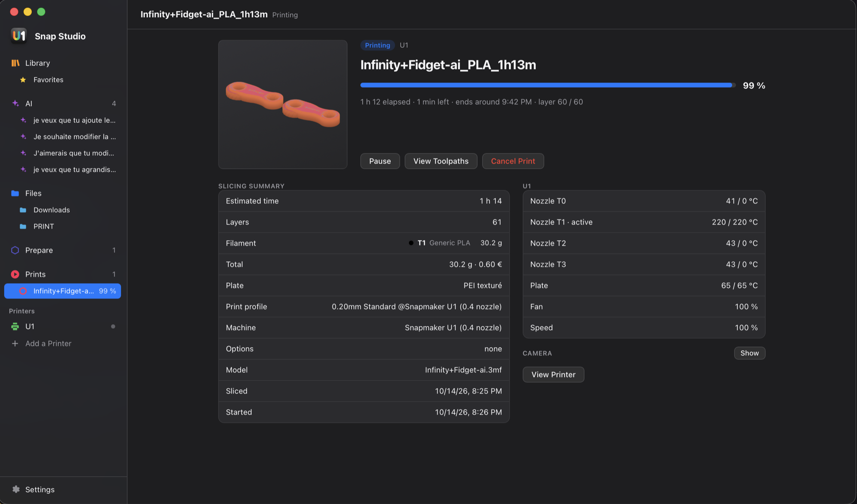Click the blue print progress bar

(x=548, y=85)
